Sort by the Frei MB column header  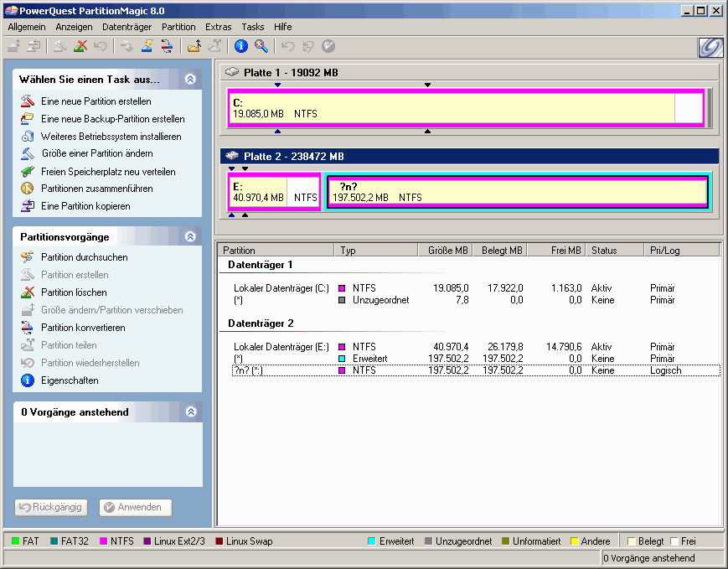[x=556, y=250]
